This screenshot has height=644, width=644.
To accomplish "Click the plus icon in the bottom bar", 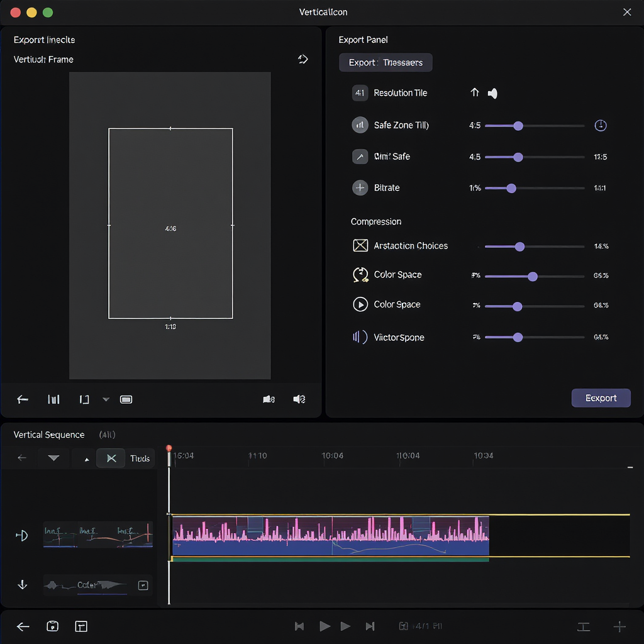I will (619, 627).
